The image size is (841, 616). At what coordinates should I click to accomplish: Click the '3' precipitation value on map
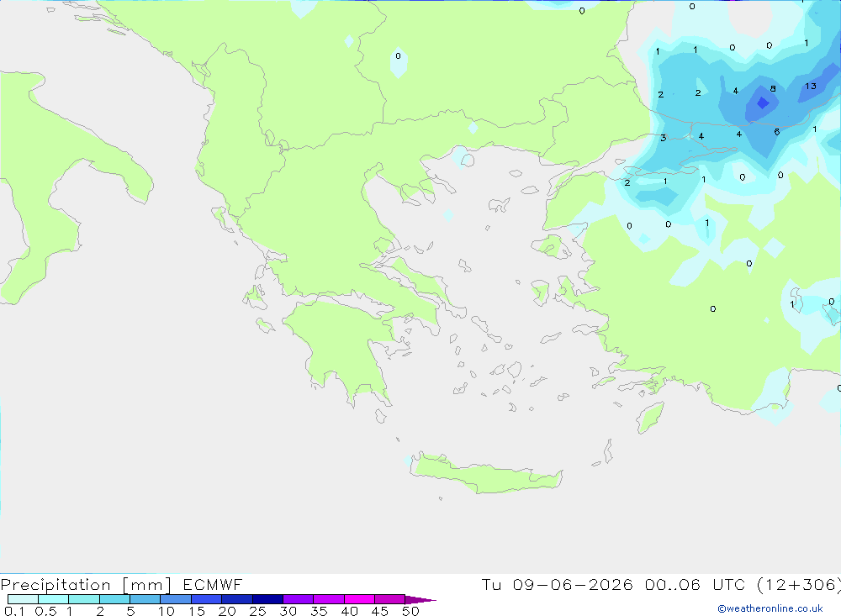(x=664, y=138)
